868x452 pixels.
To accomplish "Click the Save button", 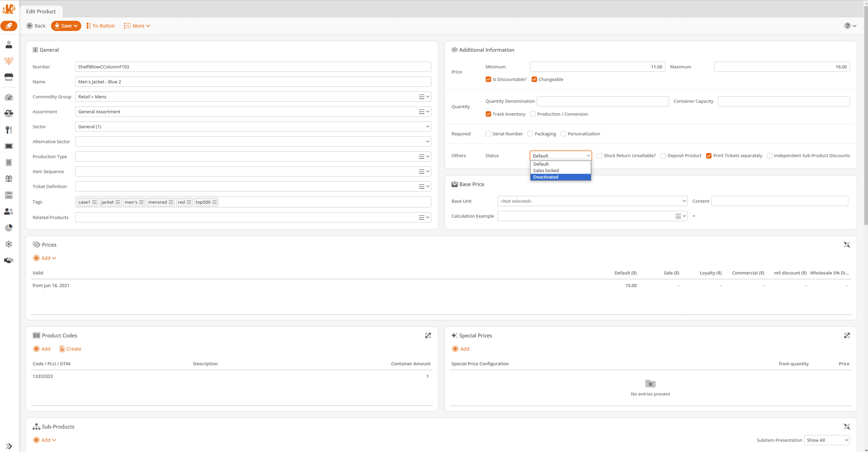I will [66, 26].
